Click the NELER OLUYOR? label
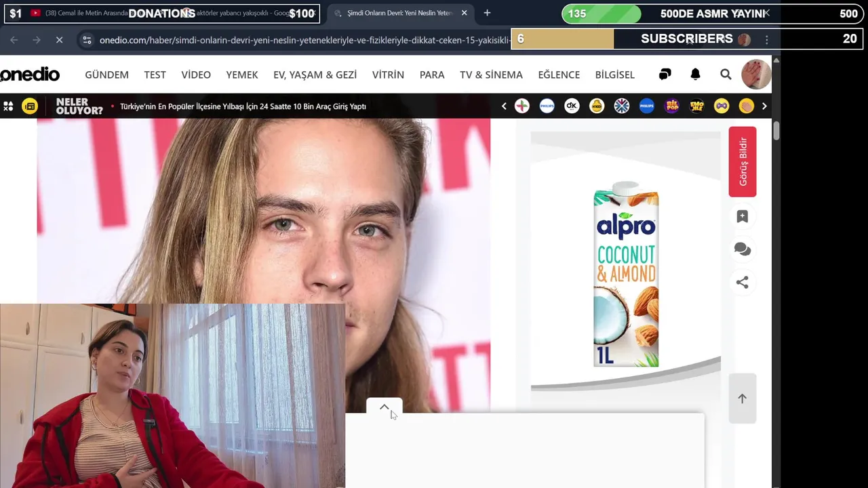The image size is (868, 488). pyautogui.click(x=79, y=106)
